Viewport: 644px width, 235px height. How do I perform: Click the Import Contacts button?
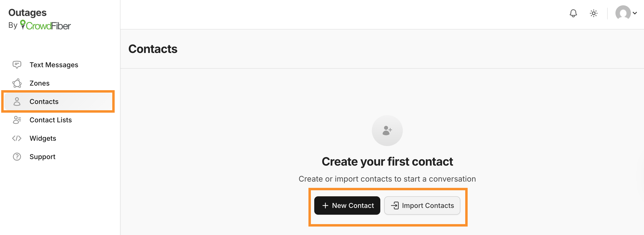tap(422, 205)
